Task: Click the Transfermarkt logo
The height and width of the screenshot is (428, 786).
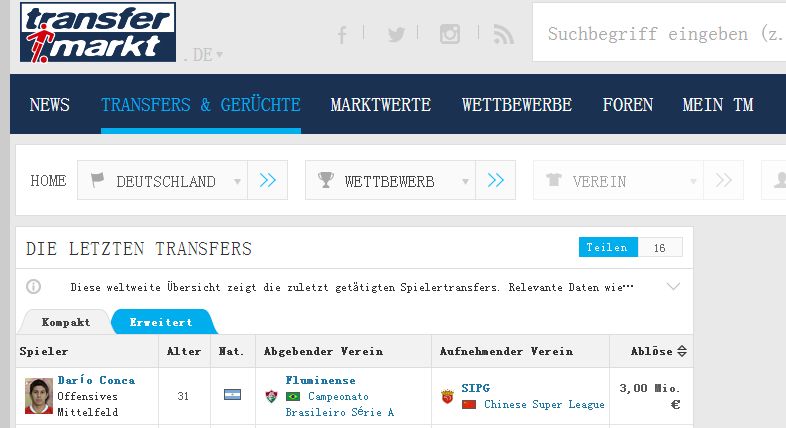Action: pos(98,33)
